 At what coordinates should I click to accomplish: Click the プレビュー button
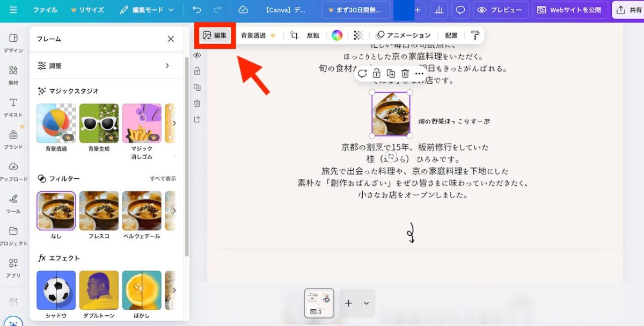click(499, 10)
